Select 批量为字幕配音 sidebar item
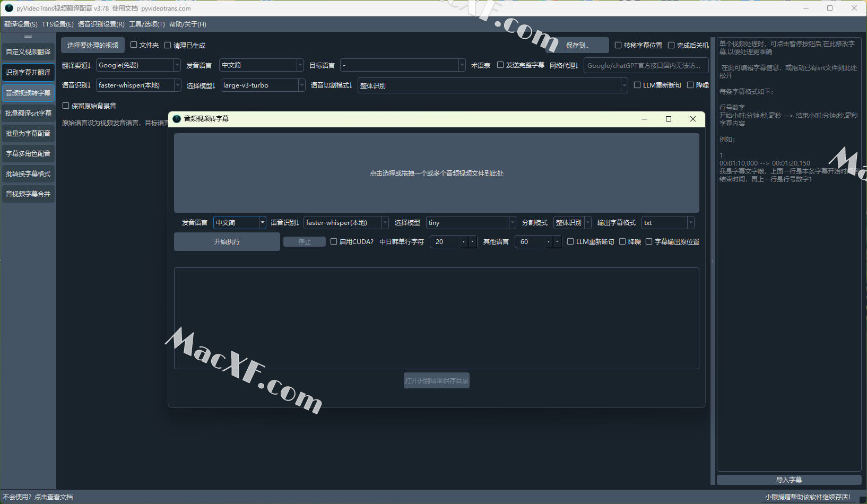The width and height of the screenshot is (867, 504). pyautogui.click(x=28, y=133)
